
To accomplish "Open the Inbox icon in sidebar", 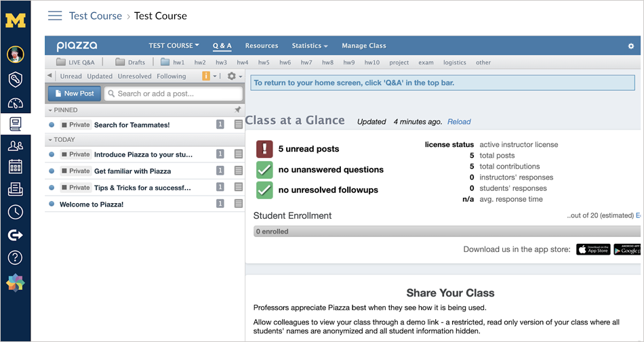I will click(x=15, y=189).
